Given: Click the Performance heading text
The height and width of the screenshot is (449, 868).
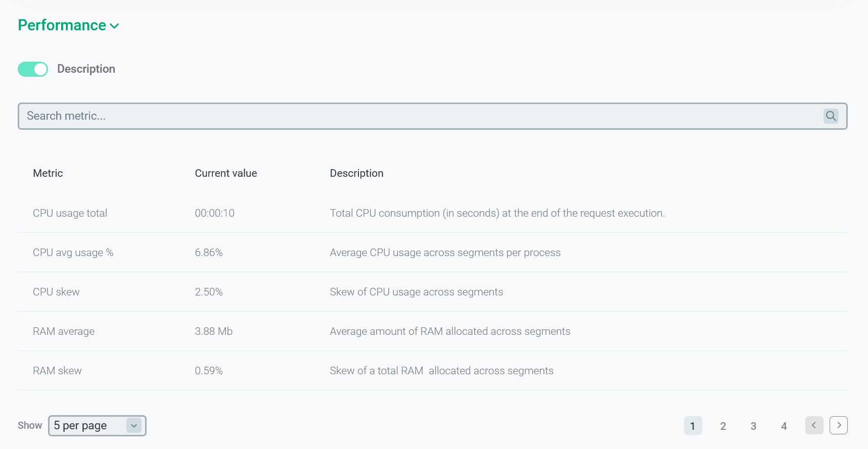Looking at the screenshot, I should point(62,25).
